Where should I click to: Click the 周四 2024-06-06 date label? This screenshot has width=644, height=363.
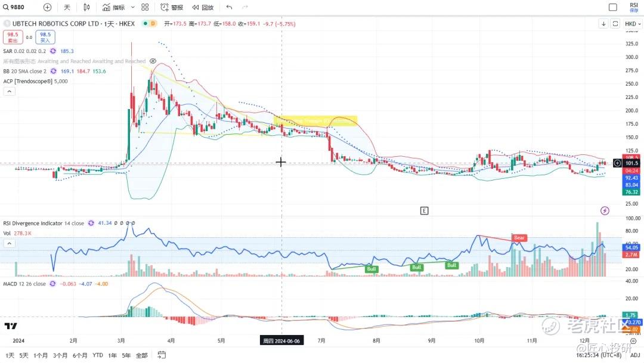[x=281, y=341]
